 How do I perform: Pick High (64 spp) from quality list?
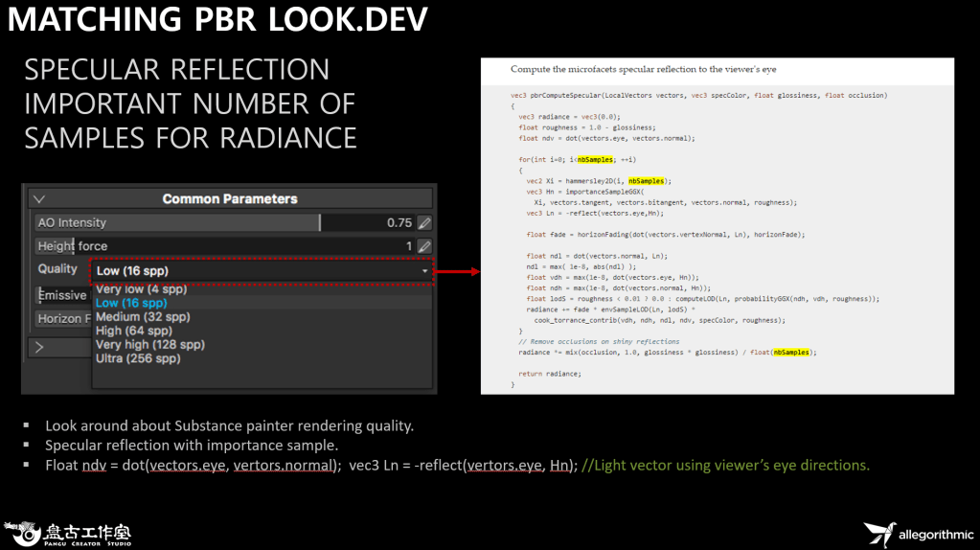pos(137,331)
